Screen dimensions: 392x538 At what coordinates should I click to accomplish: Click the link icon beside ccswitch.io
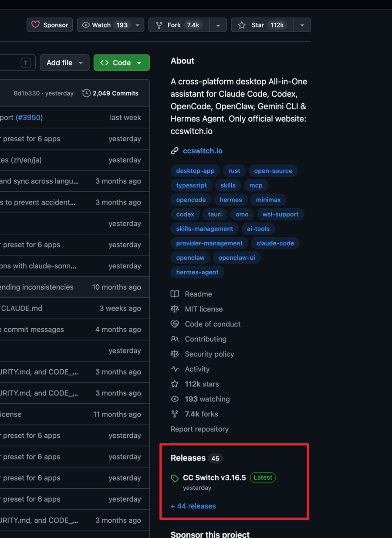(175, 151)
